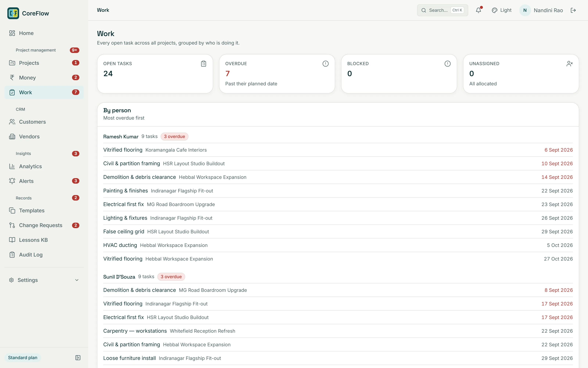The image size is (588, 368).
Task: Select False ceiling grid task
Action: 338,232
